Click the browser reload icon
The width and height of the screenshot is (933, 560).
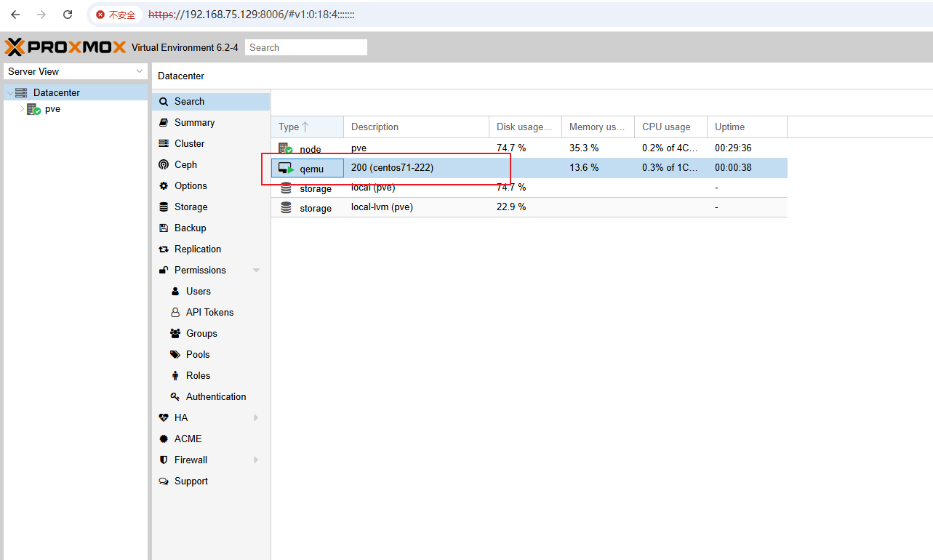[x=68, y=15]
